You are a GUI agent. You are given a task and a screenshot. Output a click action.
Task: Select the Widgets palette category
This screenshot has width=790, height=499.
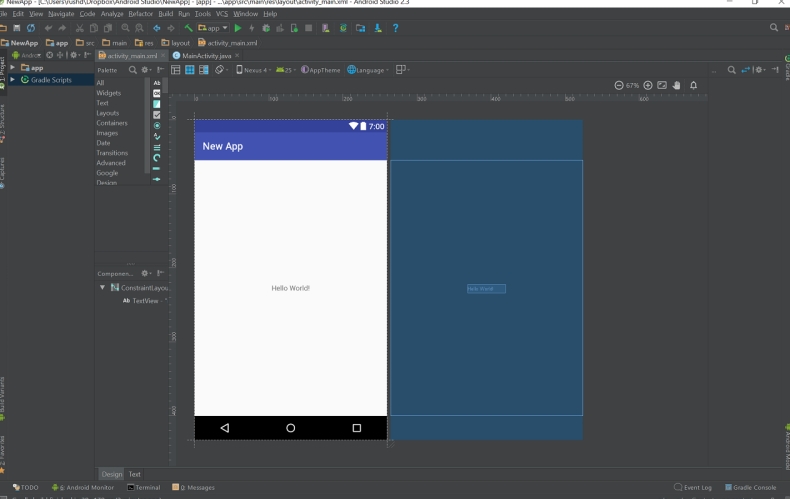[108, 93]
